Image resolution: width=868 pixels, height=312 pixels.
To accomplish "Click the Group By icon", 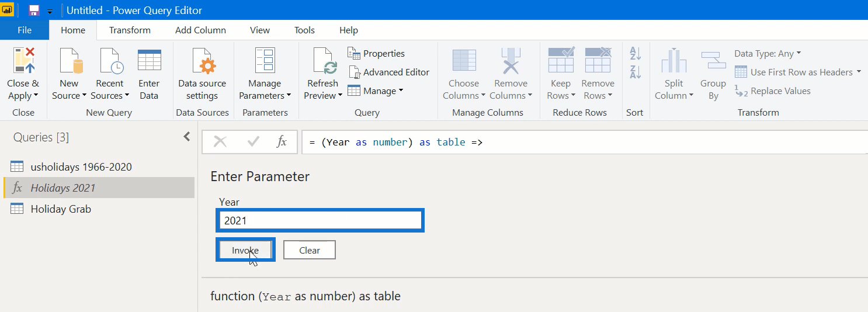I will tap(713, 61).
